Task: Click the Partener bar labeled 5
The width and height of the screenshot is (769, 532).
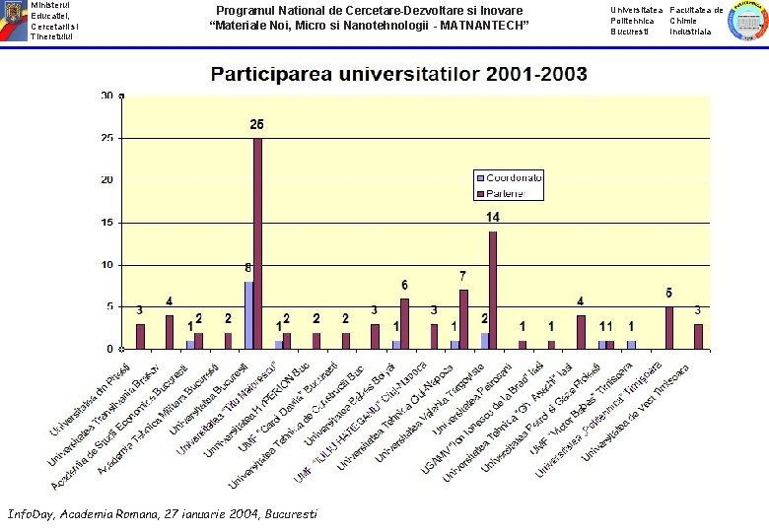Action: pos(669,328)
